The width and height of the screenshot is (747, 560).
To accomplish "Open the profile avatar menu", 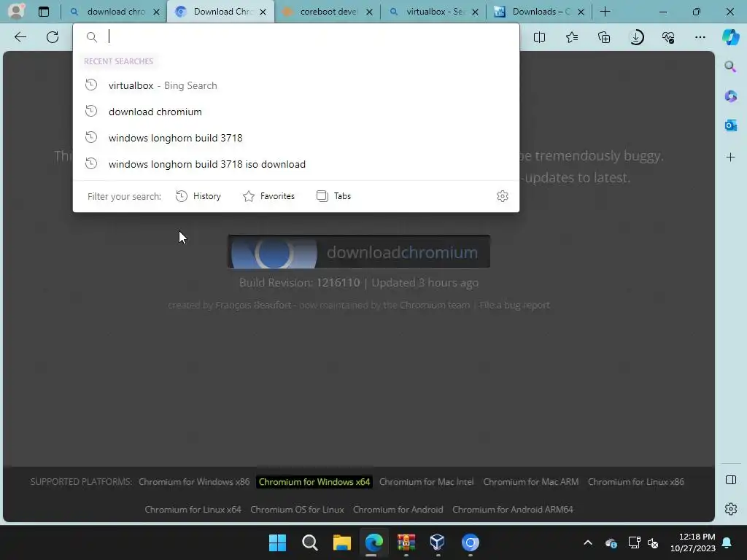I will coord(16,11).
